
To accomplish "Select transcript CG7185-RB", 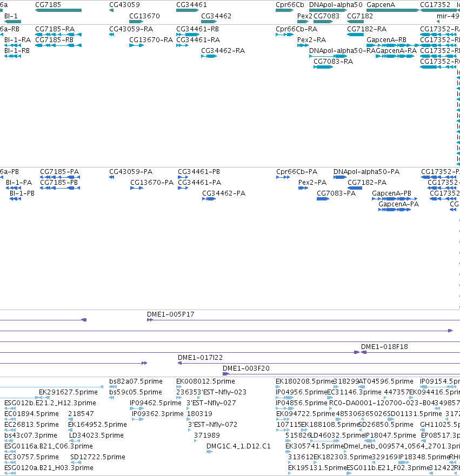I will [55, 40].
